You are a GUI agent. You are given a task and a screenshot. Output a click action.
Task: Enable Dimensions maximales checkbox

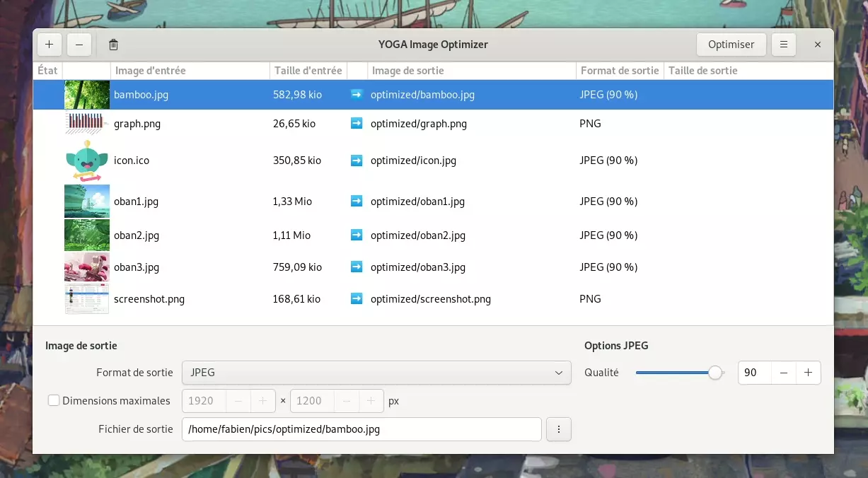(x=54, y=401)
